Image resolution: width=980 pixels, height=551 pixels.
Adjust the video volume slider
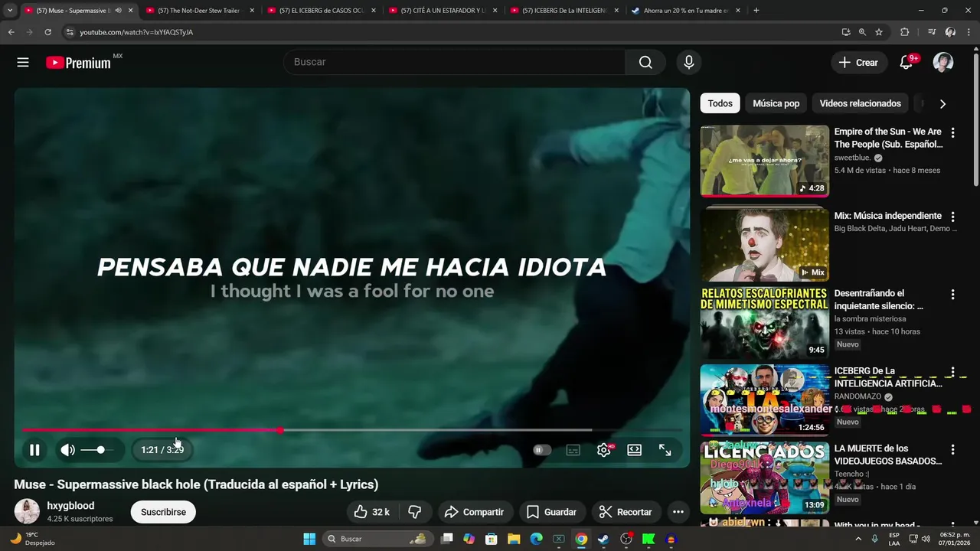(96, 450)
